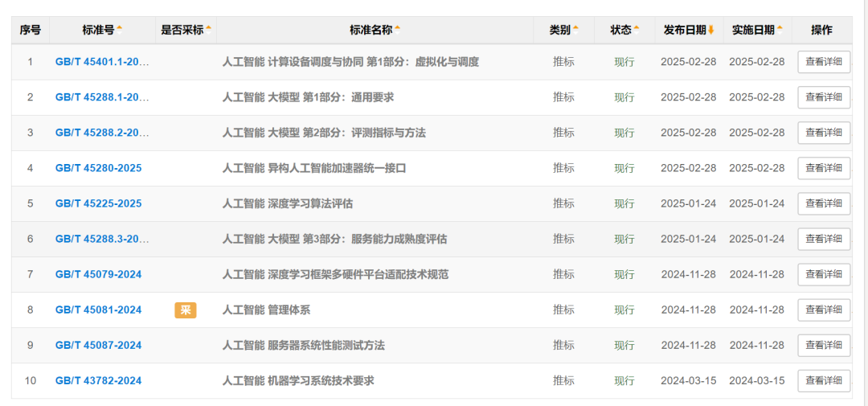Click 现行 status in GB/T 45225-2025 row

(x=624, y=204)
